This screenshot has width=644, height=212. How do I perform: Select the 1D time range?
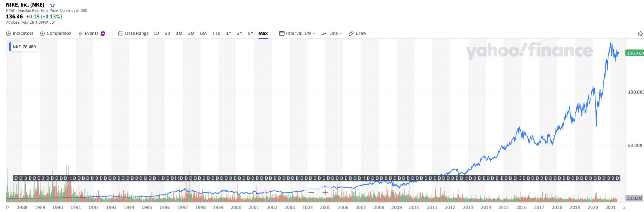(x=156, y=33)
